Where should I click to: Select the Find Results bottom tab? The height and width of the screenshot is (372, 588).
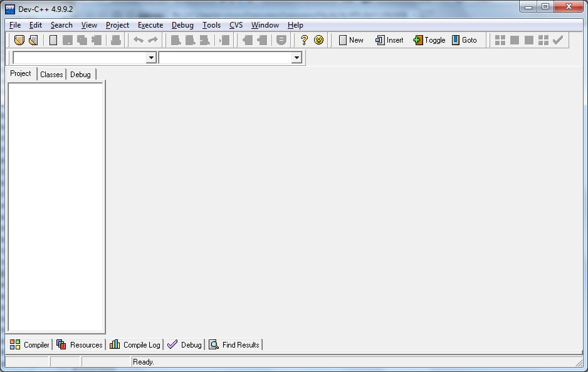click(234, 344)
